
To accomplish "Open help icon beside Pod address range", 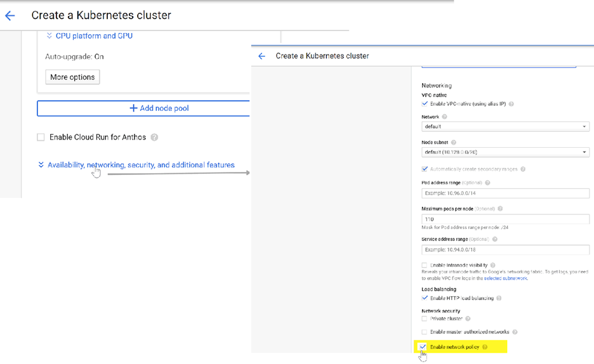I will pos(487,183).
